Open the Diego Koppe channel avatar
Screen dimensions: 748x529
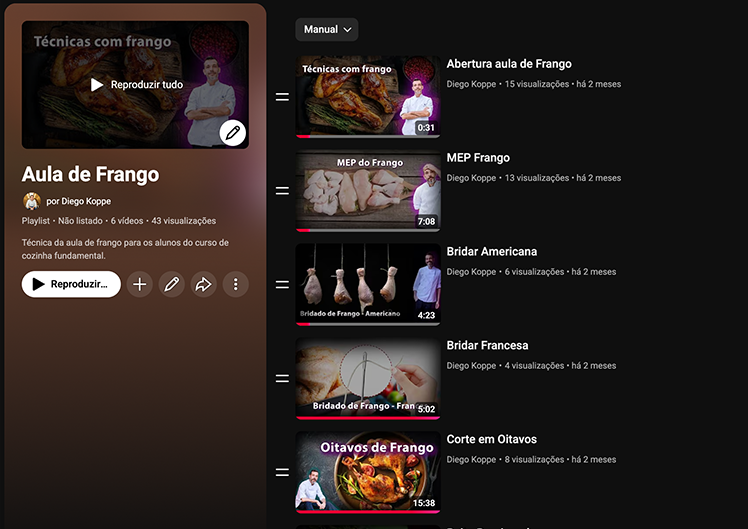[32, 201]
